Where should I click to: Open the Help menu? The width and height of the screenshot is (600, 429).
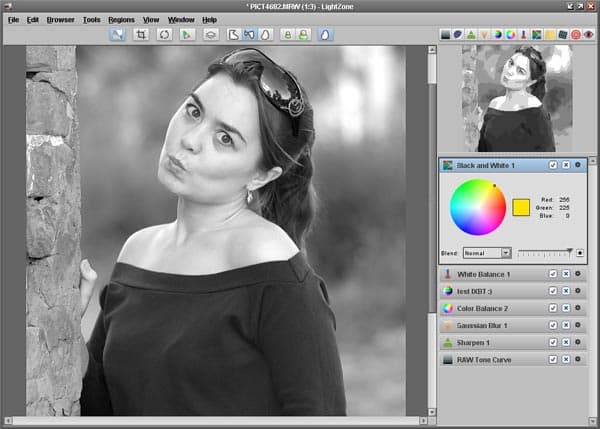point(209,20)
